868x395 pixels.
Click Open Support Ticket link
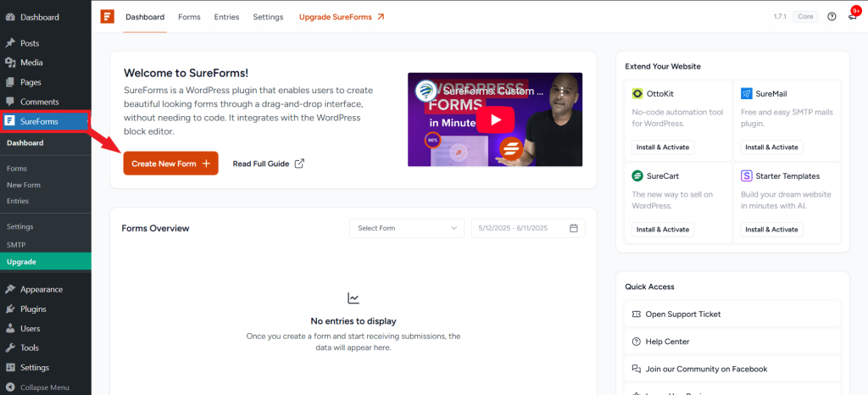732,314
